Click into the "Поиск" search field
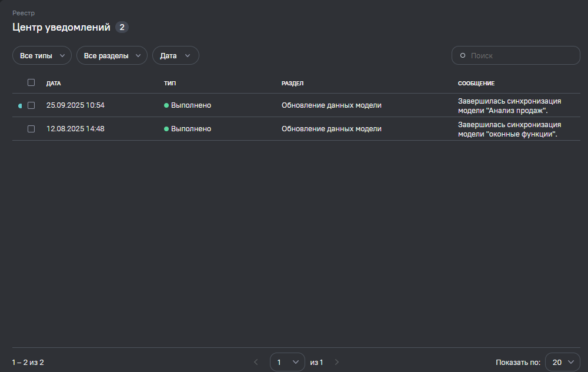 pyautogui.click(x=520, y=55)
